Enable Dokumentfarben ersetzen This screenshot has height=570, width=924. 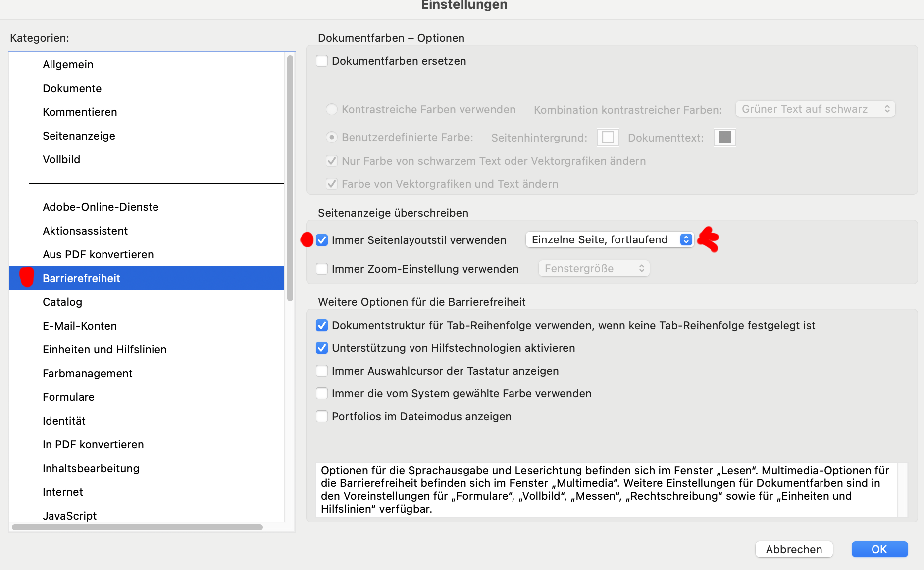pyautogui.click(x=322, y=61)
